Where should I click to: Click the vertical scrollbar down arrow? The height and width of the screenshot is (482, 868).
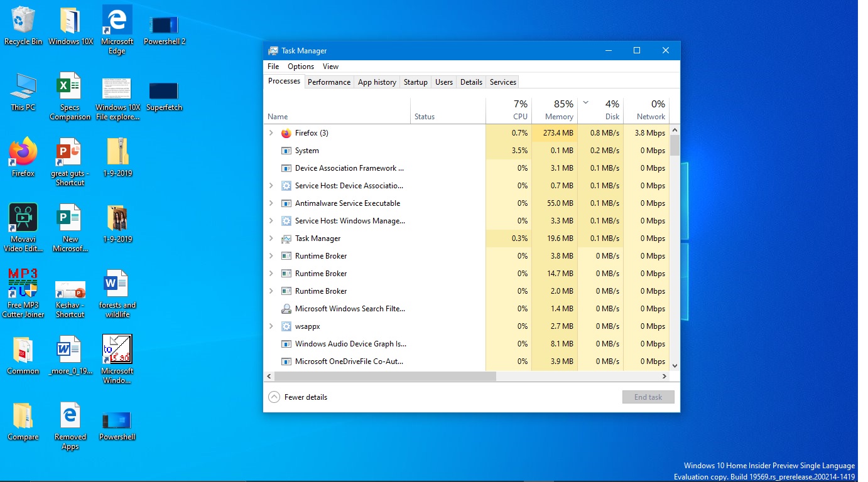coord(675,365)
